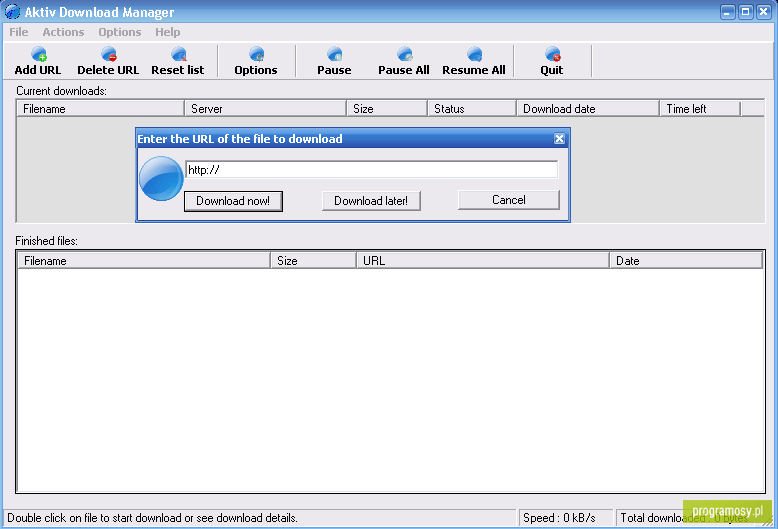Click the http:// URL input field

372,170
